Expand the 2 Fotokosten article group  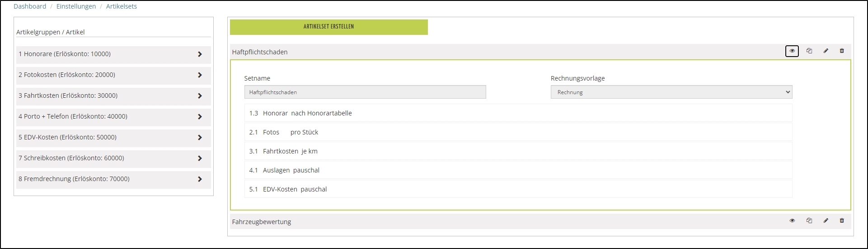coord(200,75)
